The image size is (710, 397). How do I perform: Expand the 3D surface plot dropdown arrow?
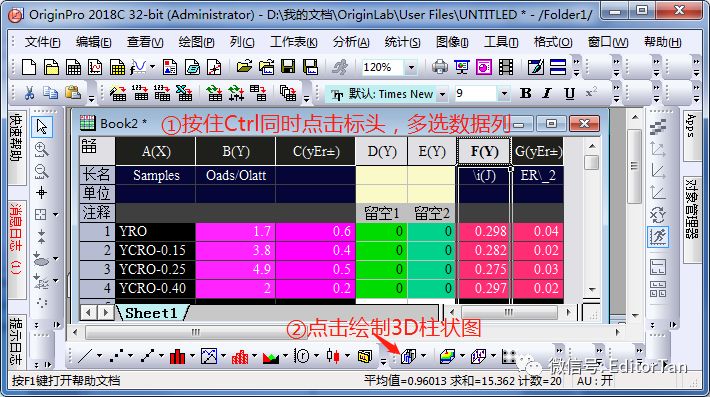[x=462, y=356]
